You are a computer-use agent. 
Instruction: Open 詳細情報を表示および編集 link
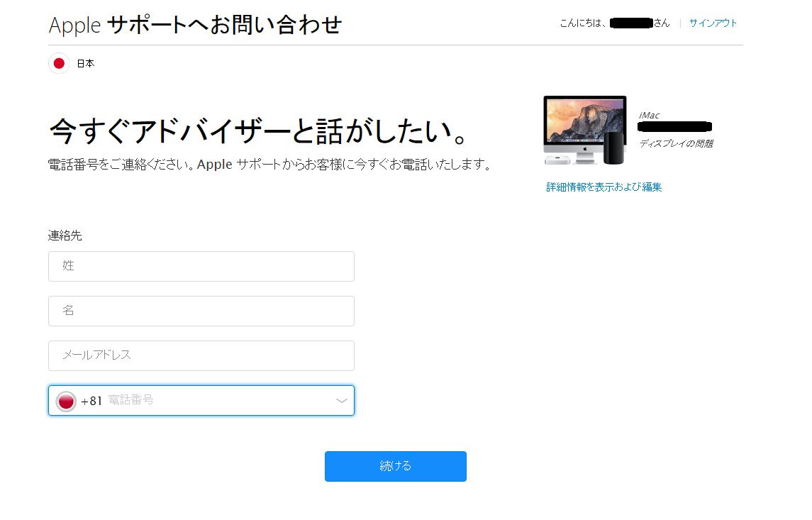click(604, 187)
